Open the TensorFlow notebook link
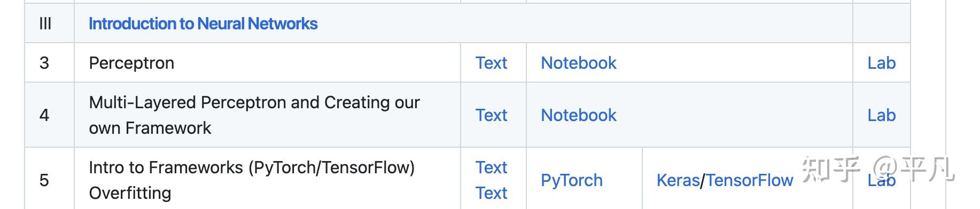Screen dimensions: 980x209 (750, 180)
